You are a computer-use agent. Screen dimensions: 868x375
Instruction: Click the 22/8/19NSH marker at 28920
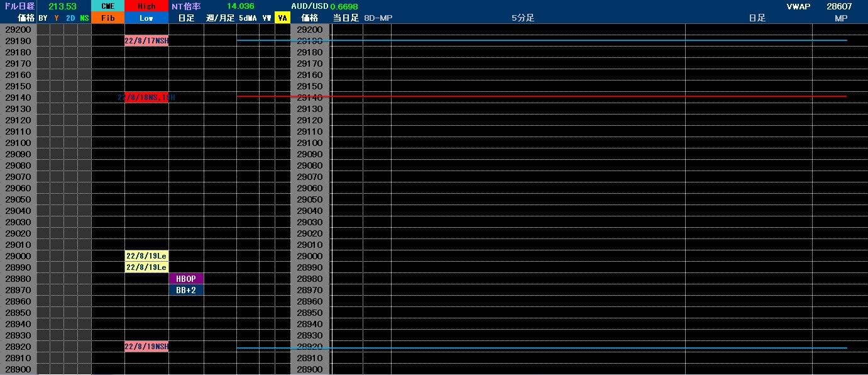click(146, 347)
